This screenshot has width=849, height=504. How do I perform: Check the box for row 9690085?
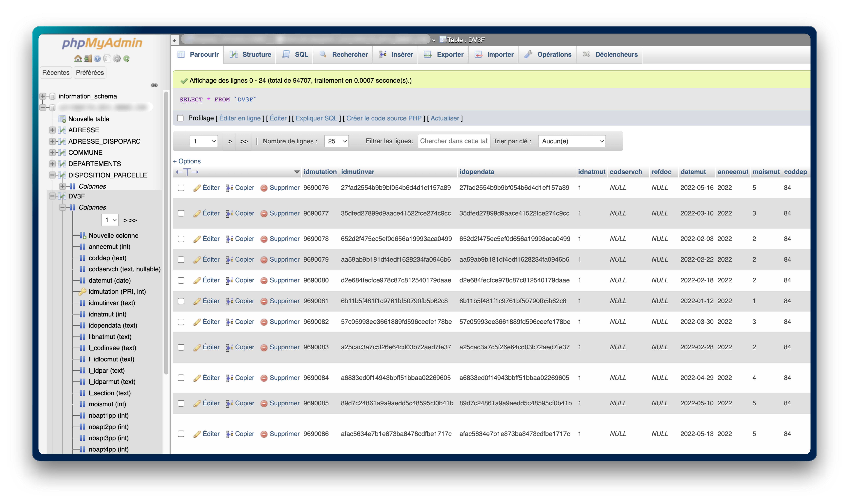(x=181, y=403)
